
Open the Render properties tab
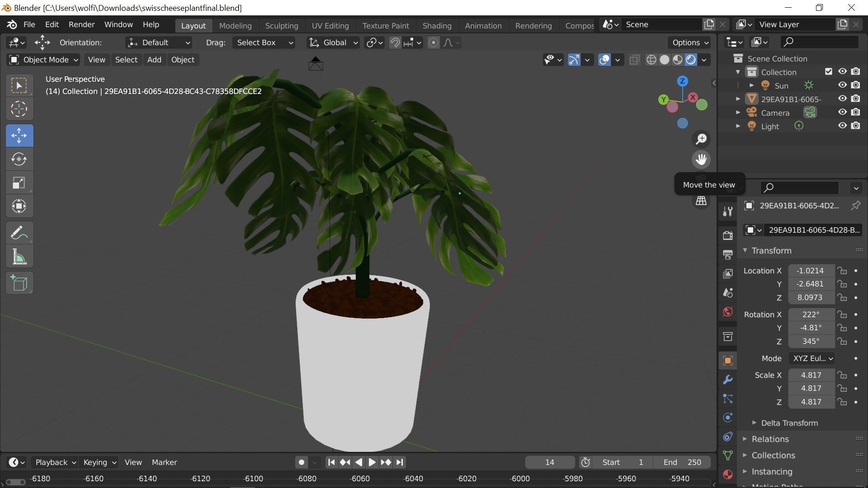[x=727, y=235]
